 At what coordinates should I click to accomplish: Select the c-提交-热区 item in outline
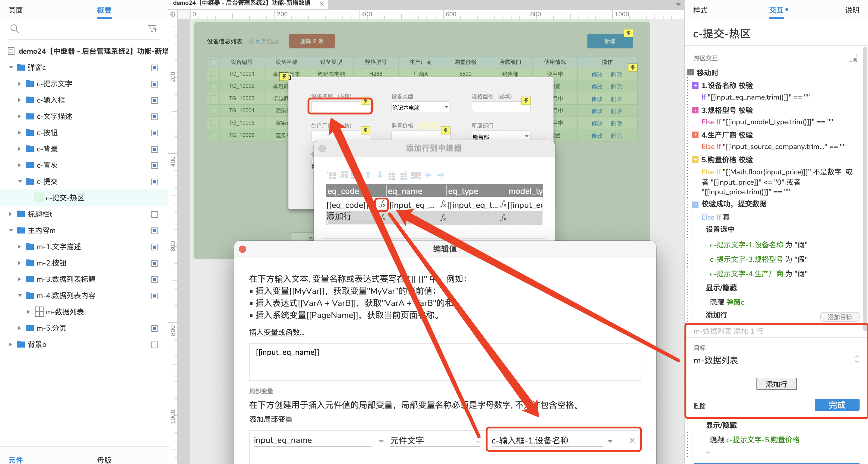tap(84, 198)
